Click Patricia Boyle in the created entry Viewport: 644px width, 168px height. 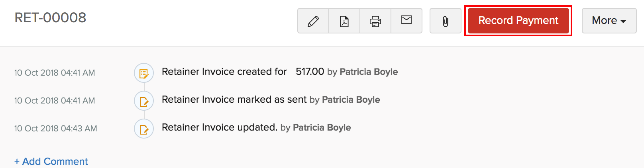click(x=369, y=72)
